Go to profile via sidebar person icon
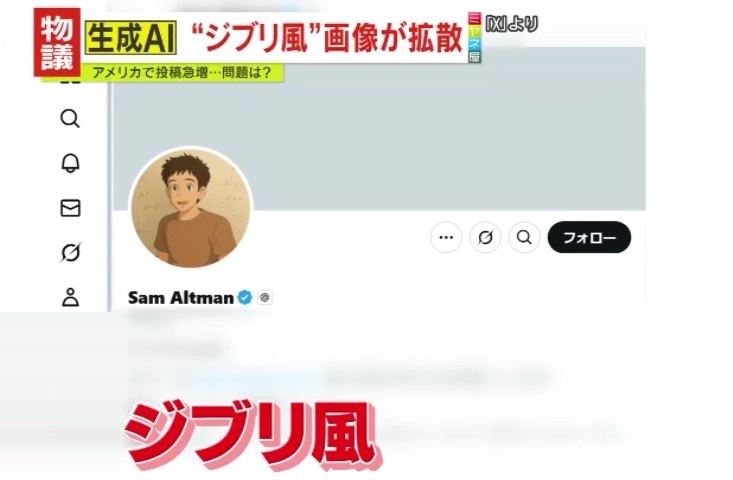 pyautogui.click(x=70, y=297)
